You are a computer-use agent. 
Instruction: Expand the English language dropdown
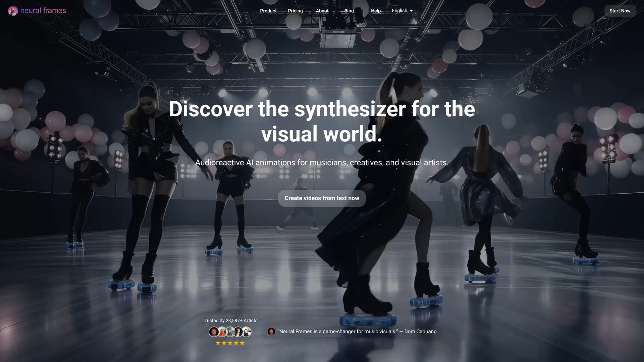[x=399, y=11]
